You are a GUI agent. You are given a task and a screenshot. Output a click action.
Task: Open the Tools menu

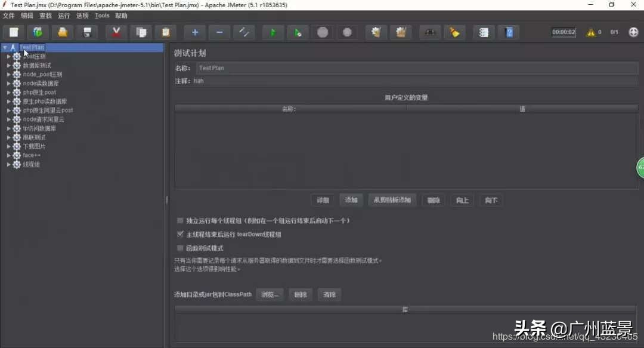(x=101, y=16)
